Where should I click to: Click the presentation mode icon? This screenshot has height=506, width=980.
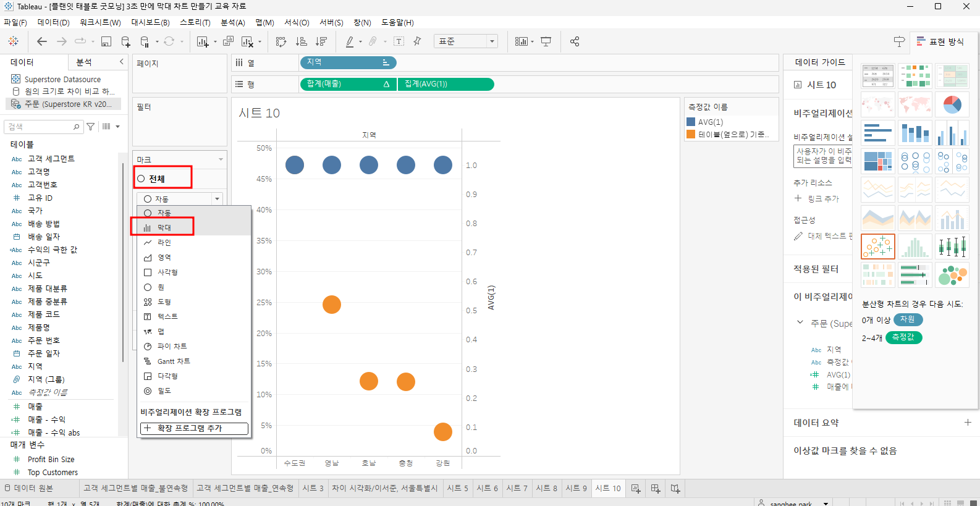point(546,41)
